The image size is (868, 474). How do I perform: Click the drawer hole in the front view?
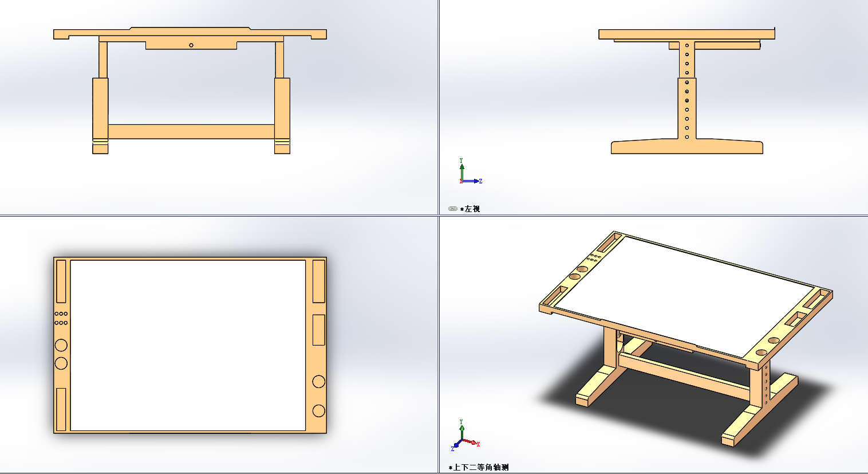[191, 45]
